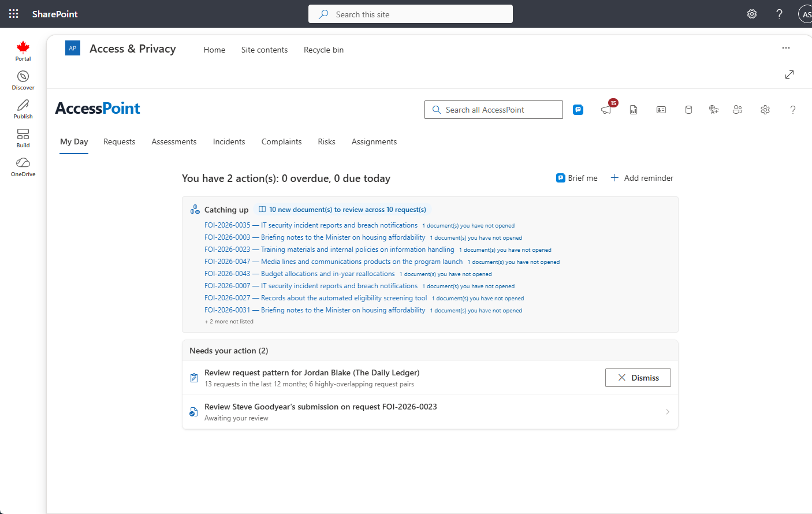Screen dimensions: 812x514
Task: Open Site contents in site navigation
Action: tap(265, 50)
